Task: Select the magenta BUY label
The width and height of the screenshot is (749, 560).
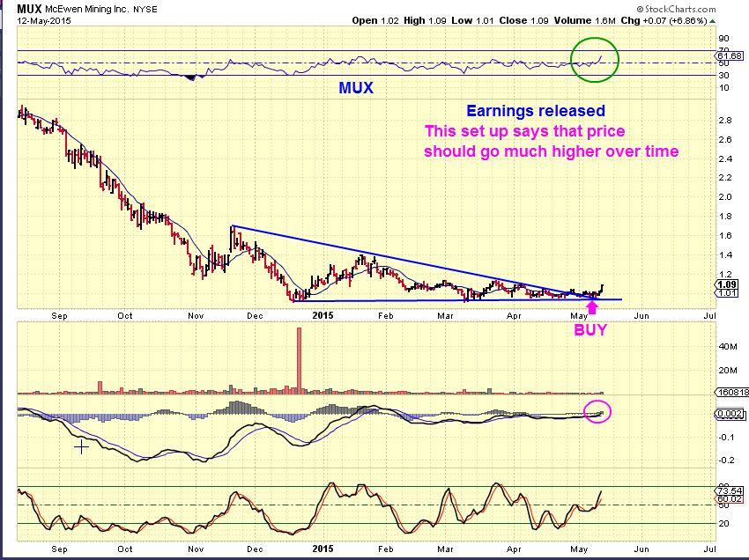Action: 590,330
